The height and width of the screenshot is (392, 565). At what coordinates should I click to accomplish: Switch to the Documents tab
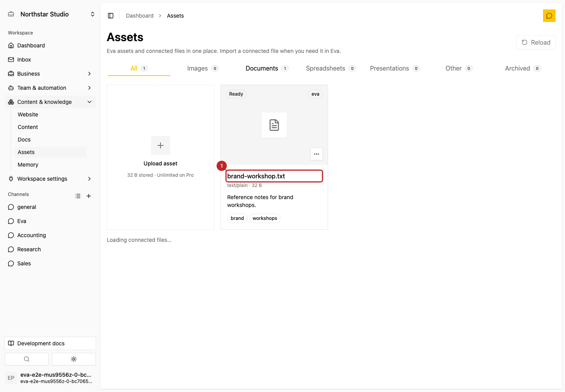coord(267,68)
